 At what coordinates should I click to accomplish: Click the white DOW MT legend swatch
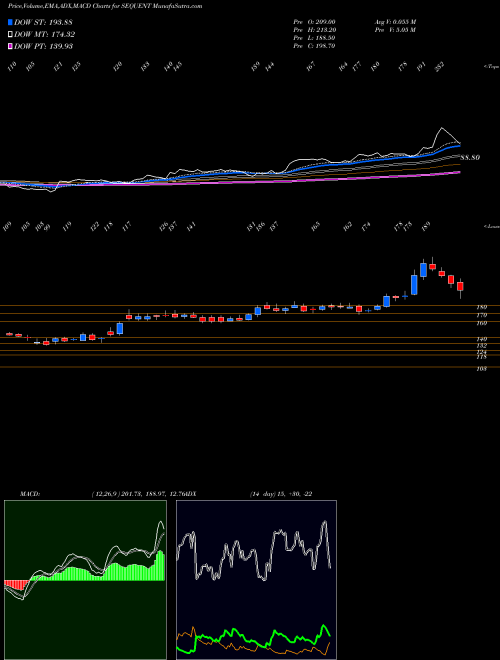11,34
